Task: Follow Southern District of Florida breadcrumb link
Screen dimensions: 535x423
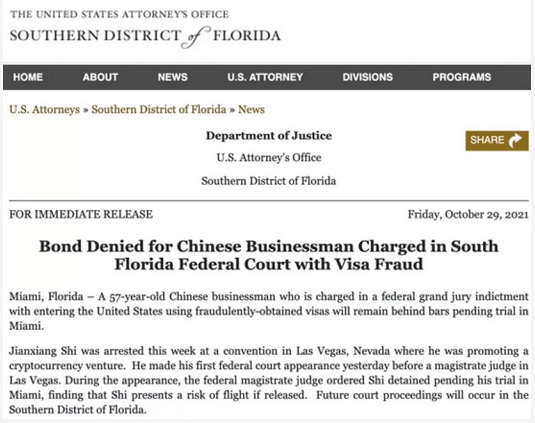Action: pos(159,110)
